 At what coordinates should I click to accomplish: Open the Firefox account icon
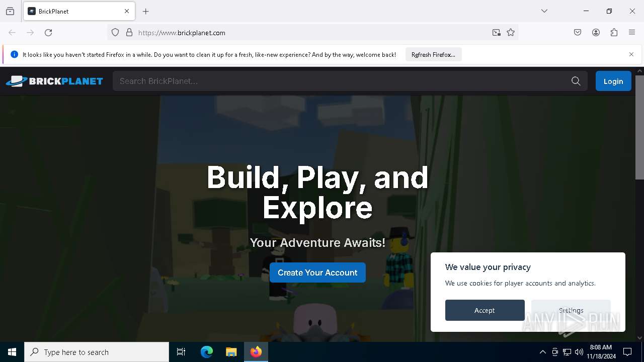pyautogui.click(x=596, y=33)
